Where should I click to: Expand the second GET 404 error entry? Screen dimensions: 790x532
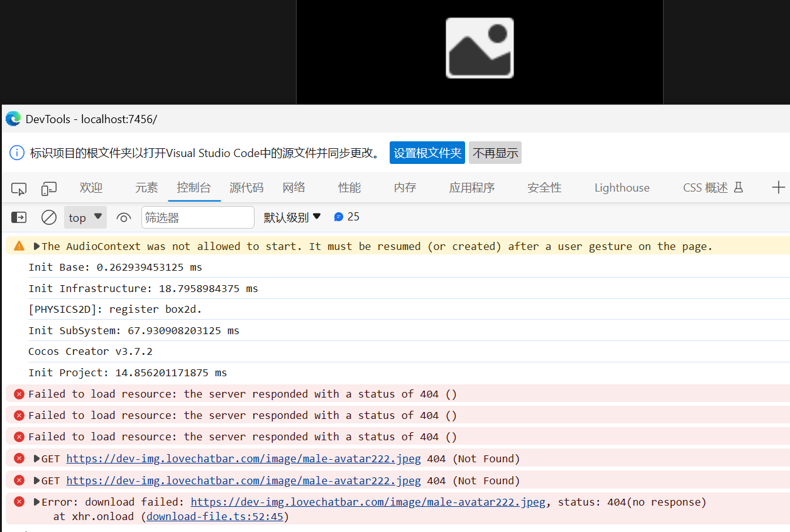tap(37, 480)
